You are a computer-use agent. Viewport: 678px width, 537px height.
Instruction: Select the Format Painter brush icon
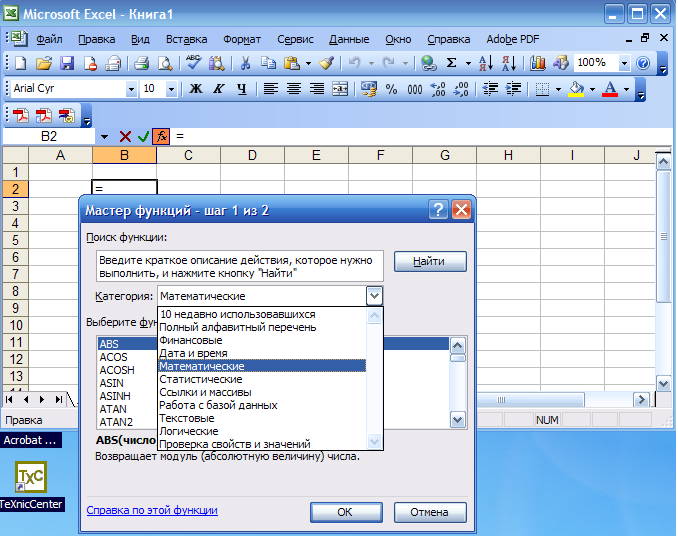pyautogui.click(x=326, y=64)
